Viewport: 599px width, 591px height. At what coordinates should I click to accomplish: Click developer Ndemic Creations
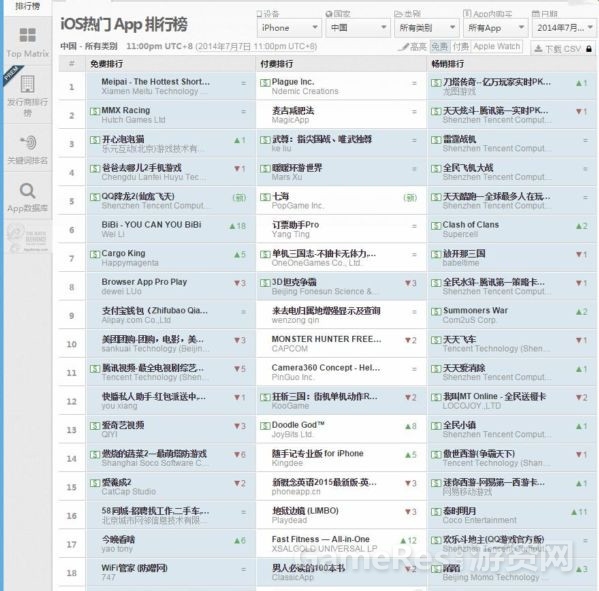305,91
